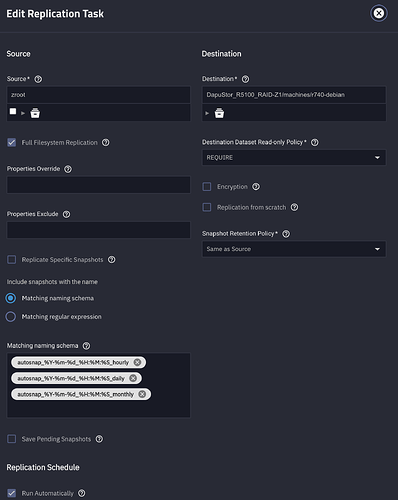Enable destination Encryption checkbox

[x=207, y=187]
